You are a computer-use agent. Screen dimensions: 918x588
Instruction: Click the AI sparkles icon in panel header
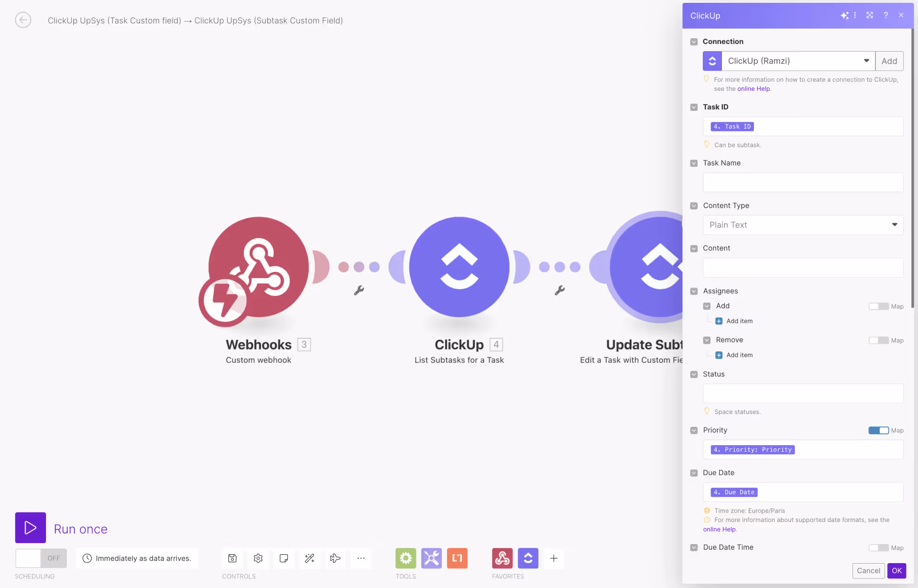pos(844,15)
